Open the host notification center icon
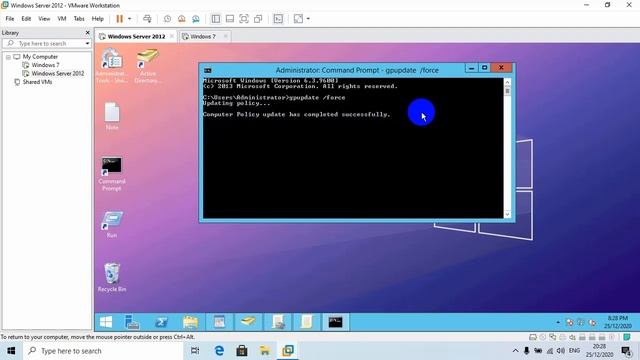640x360 pixels. click(627, 351)
